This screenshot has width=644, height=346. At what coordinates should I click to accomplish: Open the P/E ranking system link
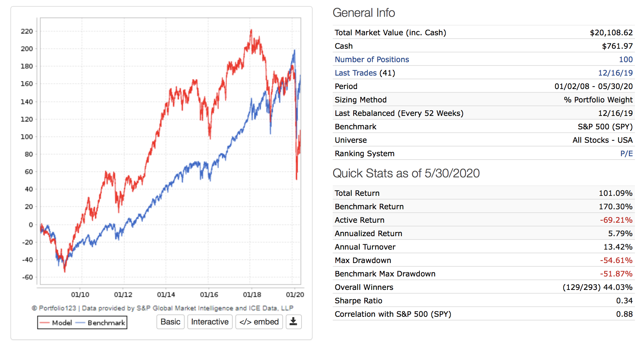(x=626, y=154)
